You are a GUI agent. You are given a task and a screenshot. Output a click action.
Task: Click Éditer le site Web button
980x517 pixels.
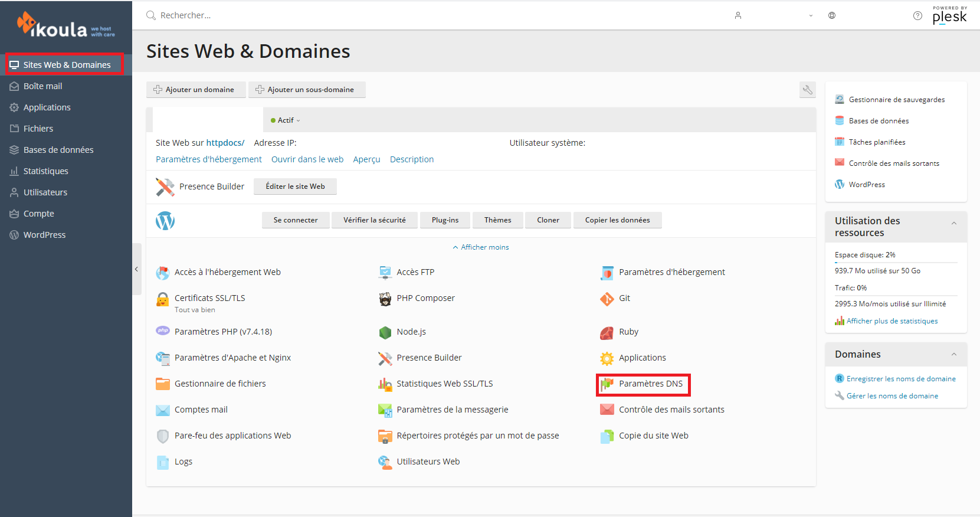pos(295,186)
